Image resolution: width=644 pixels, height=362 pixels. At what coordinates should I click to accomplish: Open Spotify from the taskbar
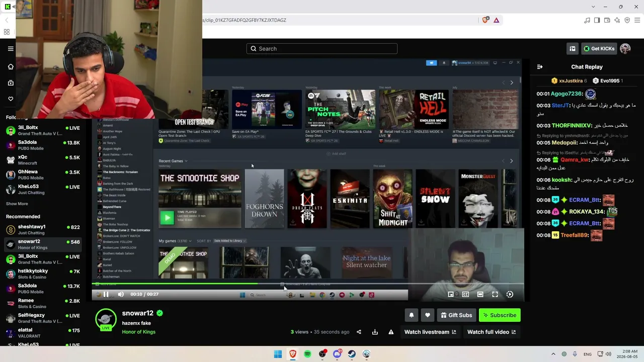[307, 354]
